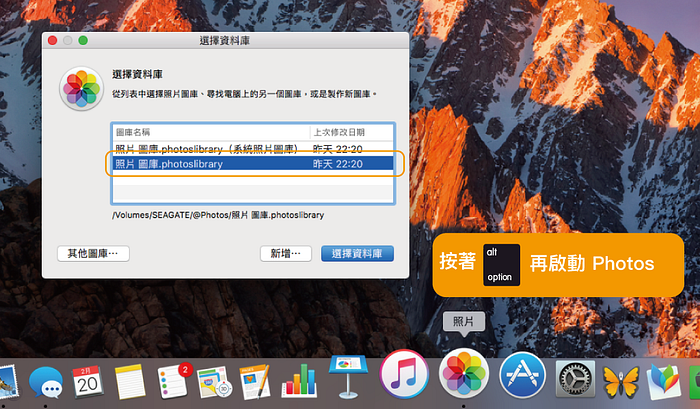
Task: Launch the Notes app in Dock
Action: tap(129, 382)
